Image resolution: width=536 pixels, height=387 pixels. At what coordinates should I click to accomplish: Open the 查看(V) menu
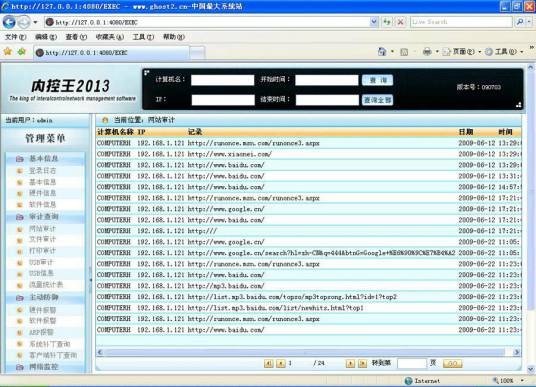click(x=76, y=37)
